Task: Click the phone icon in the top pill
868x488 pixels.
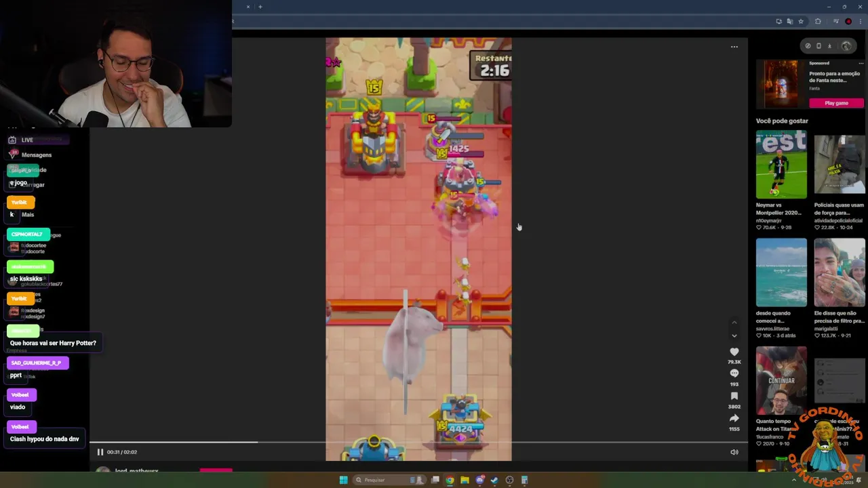Action: click(818, 46)
